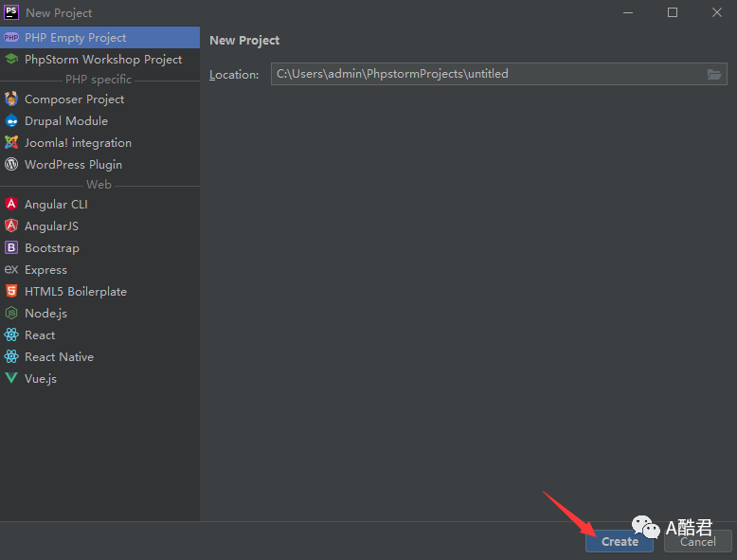The height and width of the screenshot is (560, 737).
Task: Select Bootstrap label
Action: coord(52,248)
